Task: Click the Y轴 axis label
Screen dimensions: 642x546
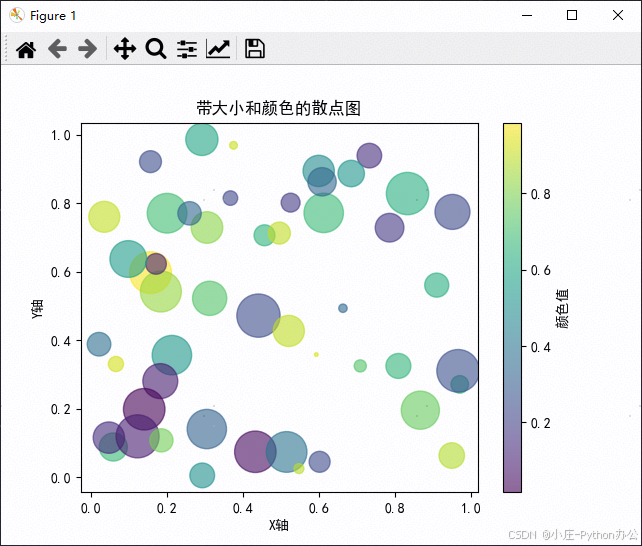Action: (37, 309)
